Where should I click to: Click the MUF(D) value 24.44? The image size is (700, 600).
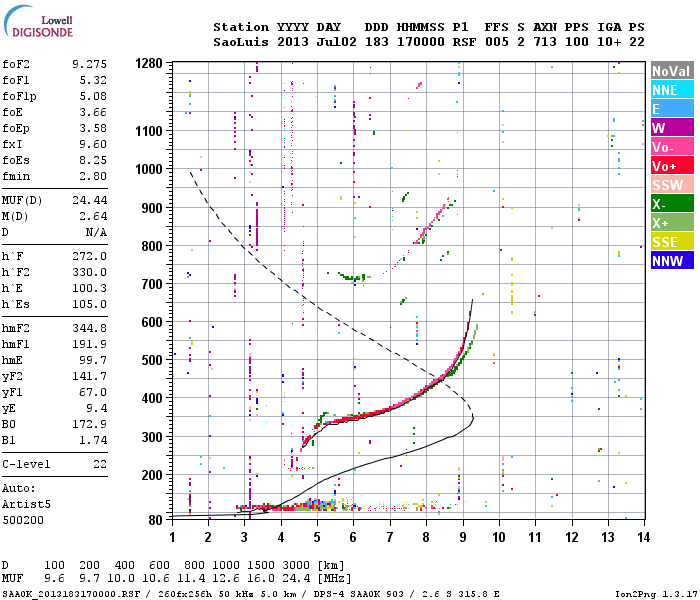[x=89, y=200]
